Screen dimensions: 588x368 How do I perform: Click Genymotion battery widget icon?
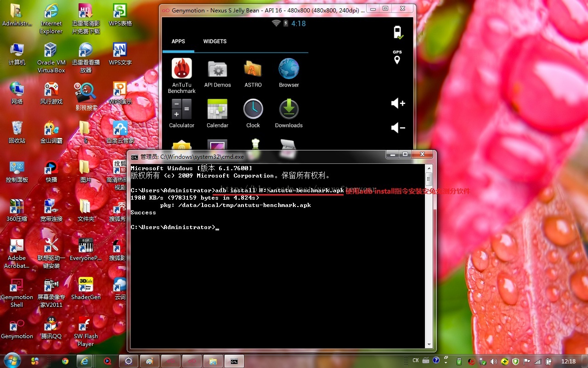(398, 33)
